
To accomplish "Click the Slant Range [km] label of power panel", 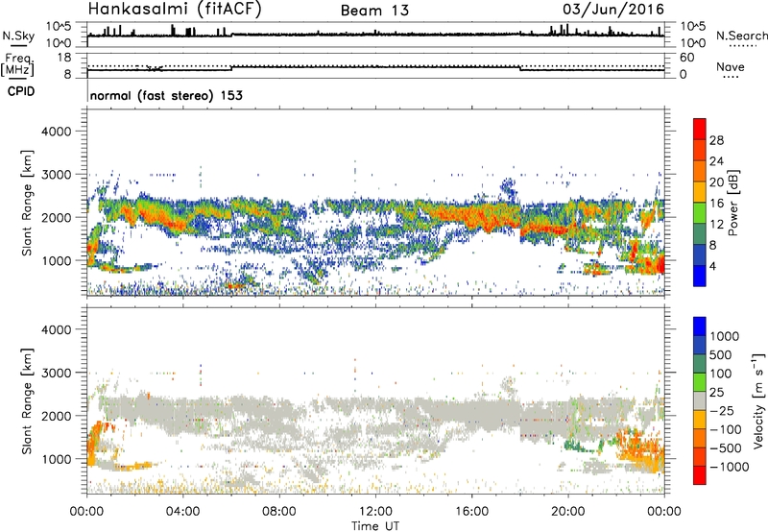I will coord(27,203).
